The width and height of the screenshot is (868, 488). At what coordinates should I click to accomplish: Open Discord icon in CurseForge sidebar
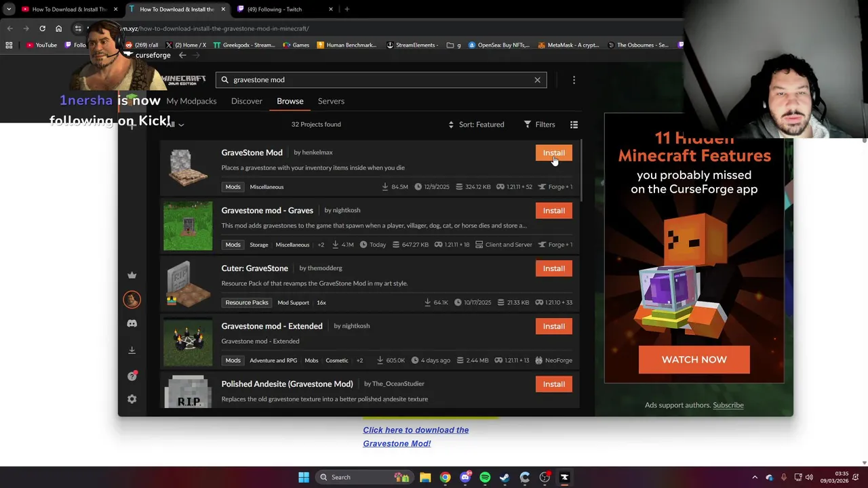132,323
